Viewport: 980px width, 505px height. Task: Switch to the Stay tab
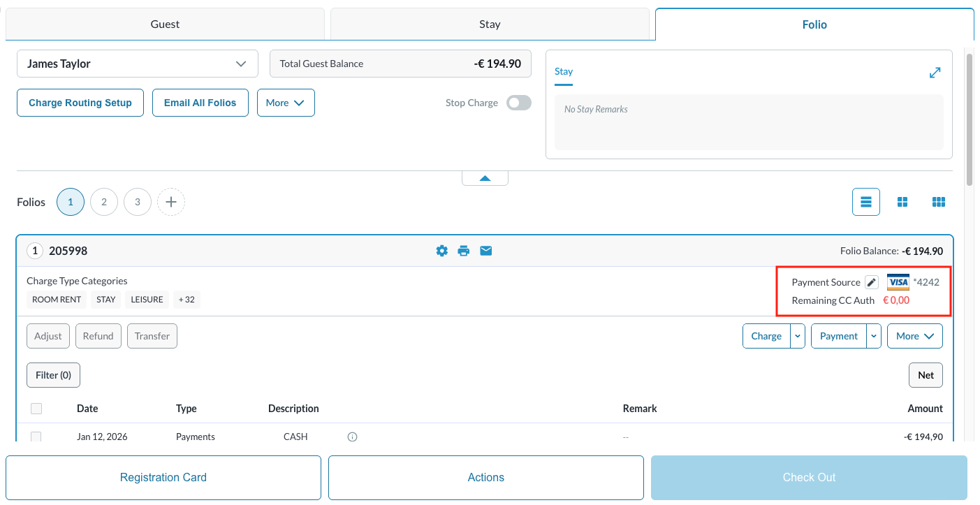490,24
